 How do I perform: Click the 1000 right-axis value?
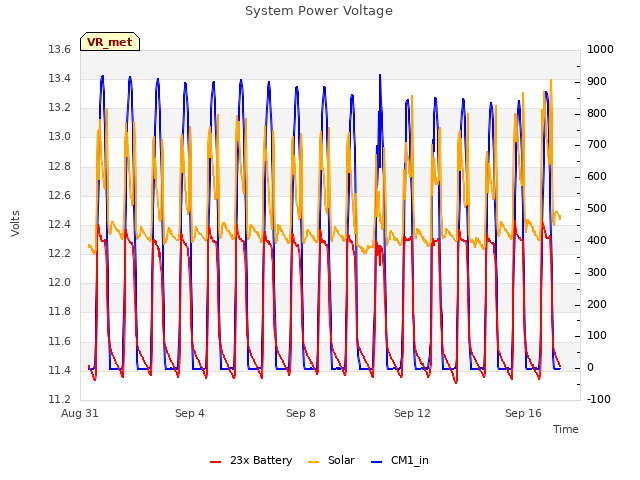(600, 49)
